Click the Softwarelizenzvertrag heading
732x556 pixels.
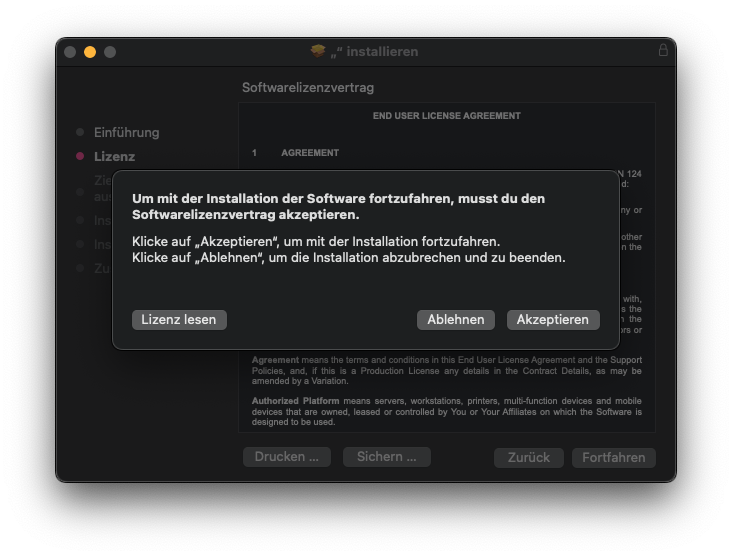click(307, 88)
